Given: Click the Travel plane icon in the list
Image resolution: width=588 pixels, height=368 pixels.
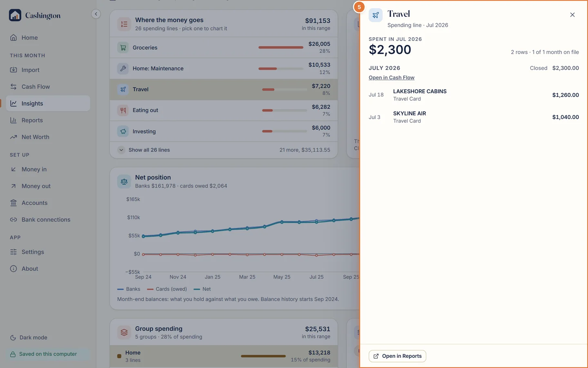Looking at the screenshot, I should coord(123,89).
